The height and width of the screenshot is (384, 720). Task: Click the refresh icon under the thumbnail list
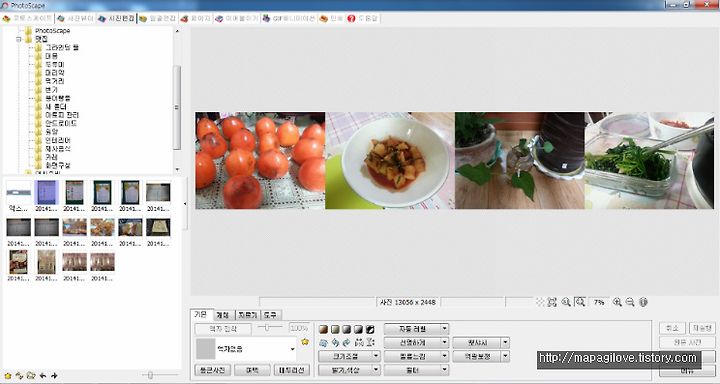coord(19,376)
